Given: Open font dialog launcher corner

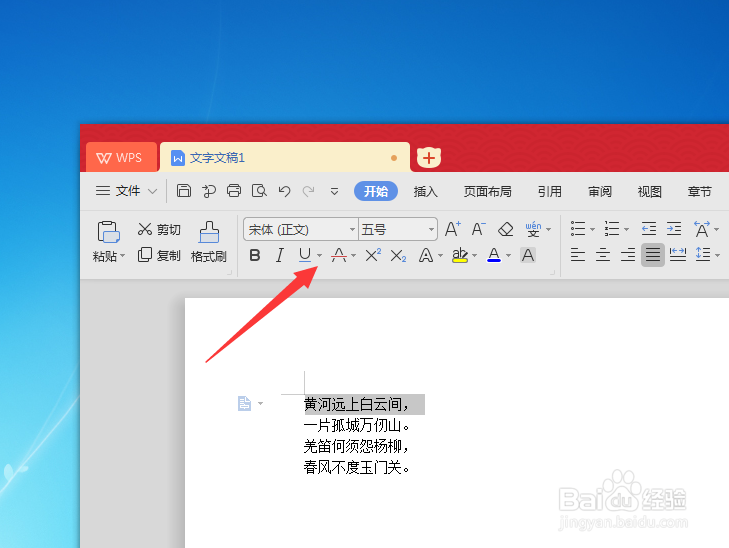Looking at the screenshot, I should click(x=552, y=273).
